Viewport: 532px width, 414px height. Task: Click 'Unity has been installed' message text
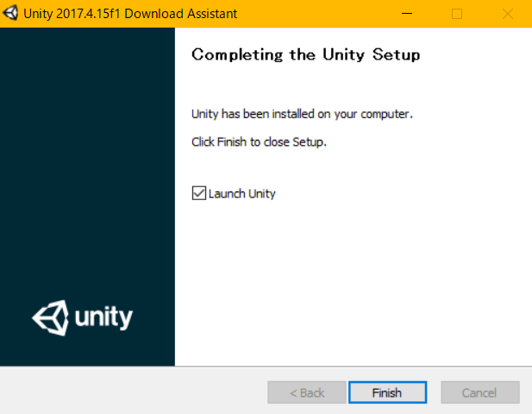[302, 114]
